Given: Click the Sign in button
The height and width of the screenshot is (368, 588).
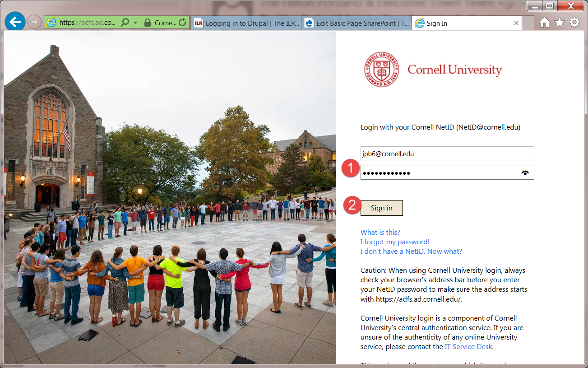Looking at the screenshot, I should pyautogui.click(x=382, y=208).
